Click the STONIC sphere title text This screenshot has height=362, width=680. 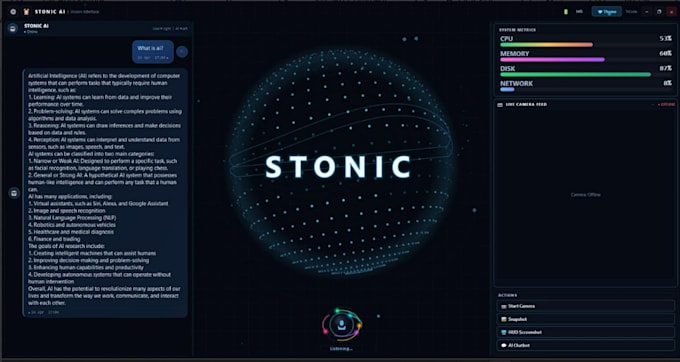(x=338, y=167)
